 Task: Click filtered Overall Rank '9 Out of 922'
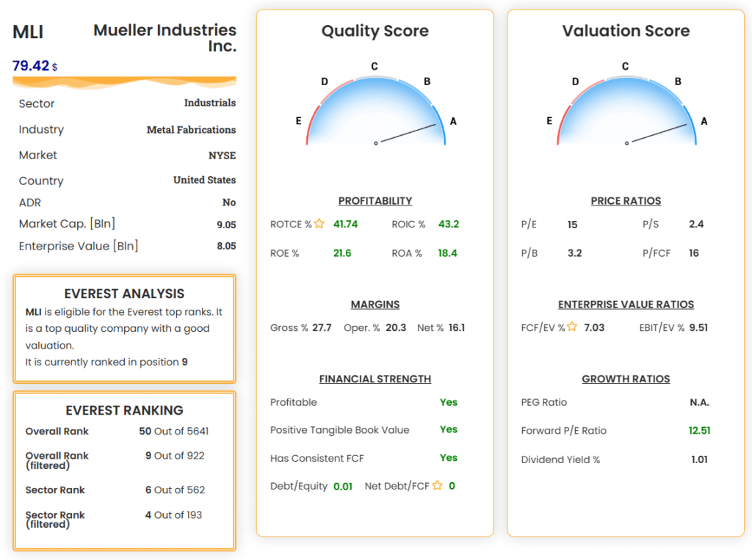click(175, 456)
